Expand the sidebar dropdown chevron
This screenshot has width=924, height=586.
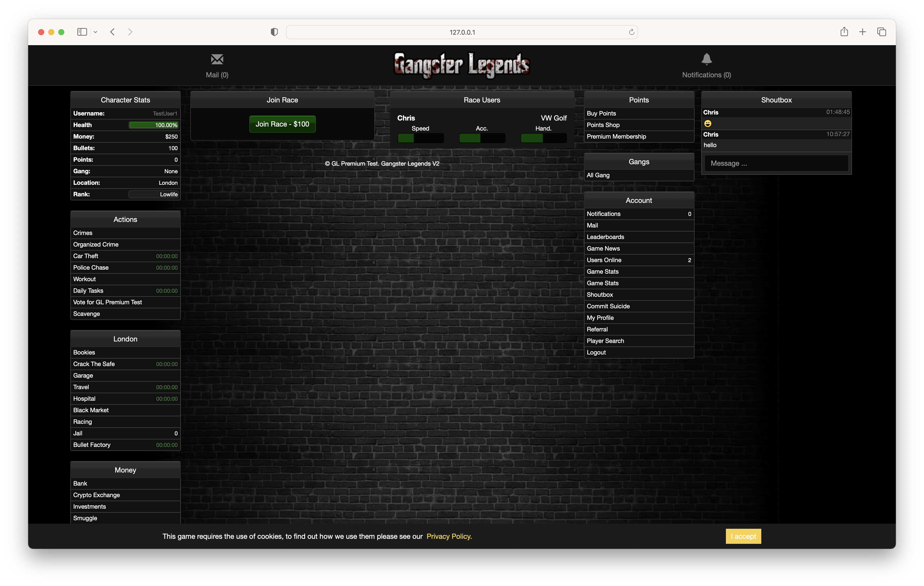96,32
